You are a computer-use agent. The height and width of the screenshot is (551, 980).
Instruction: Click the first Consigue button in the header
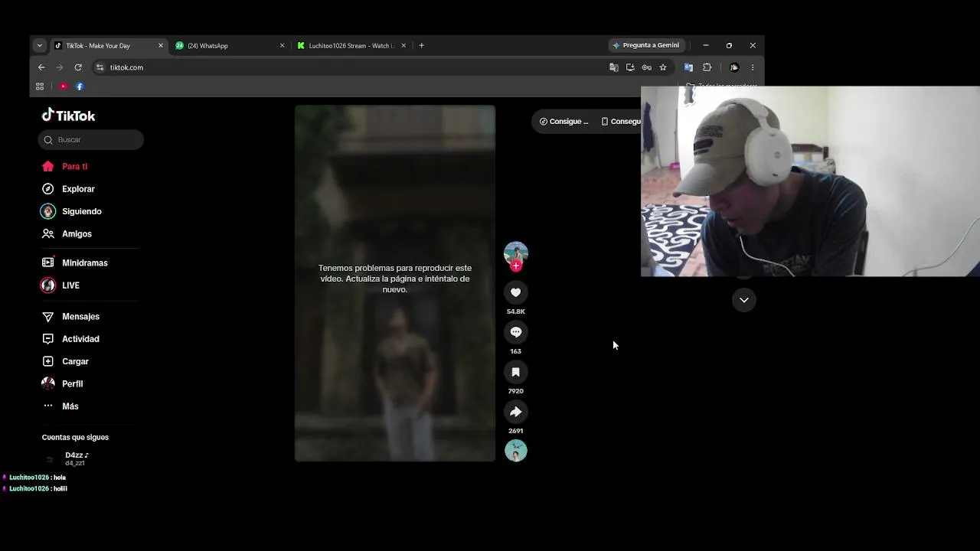point(564,122)
